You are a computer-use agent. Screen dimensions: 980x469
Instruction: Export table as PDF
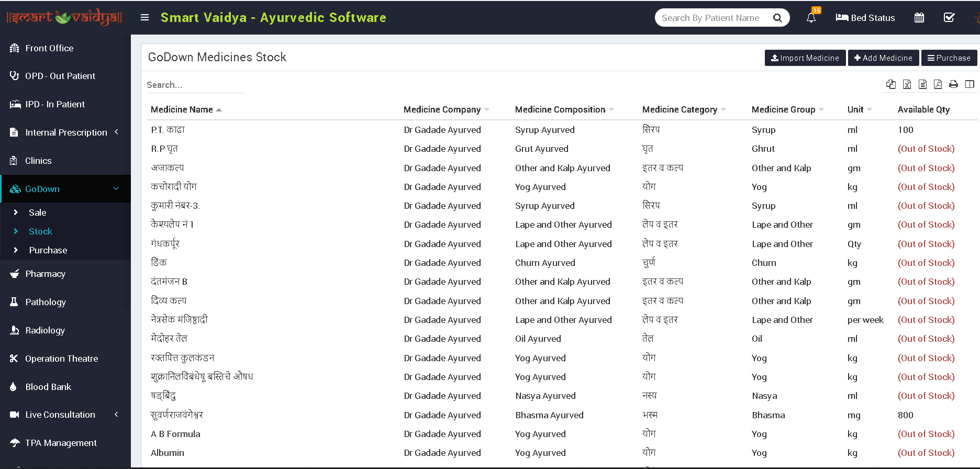(938, 84)
